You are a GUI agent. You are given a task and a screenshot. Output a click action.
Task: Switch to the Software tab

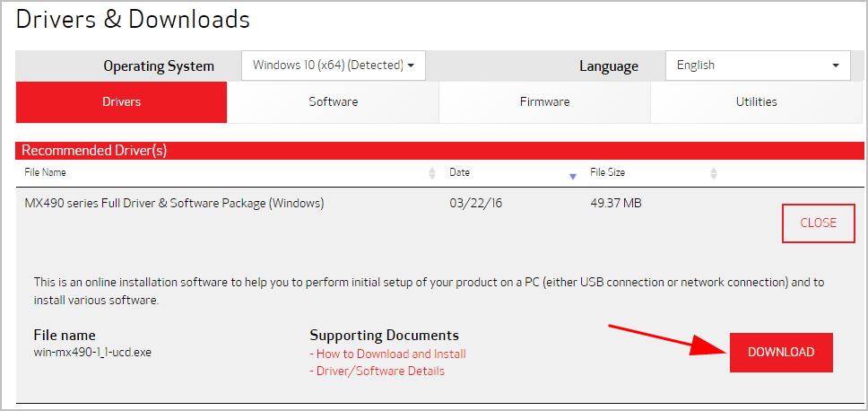pyautogui.click(x=334, y=102)
